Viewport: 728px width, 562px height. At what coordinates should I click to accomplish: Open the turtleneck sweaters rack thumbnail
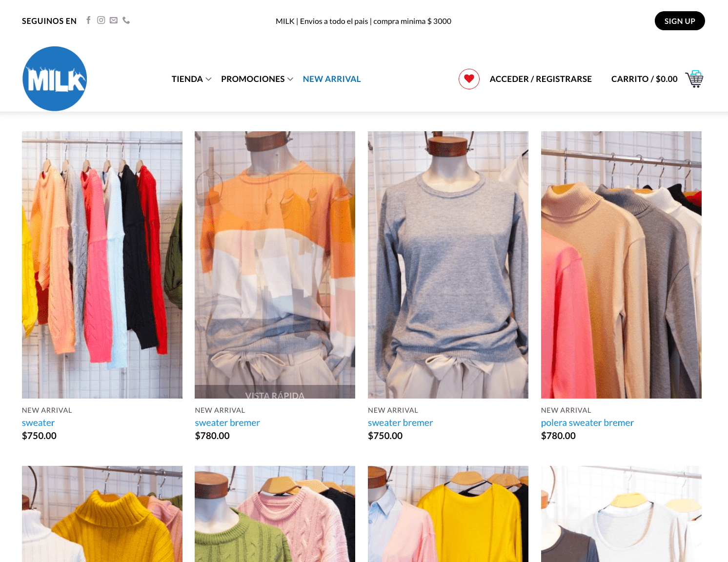621,265
